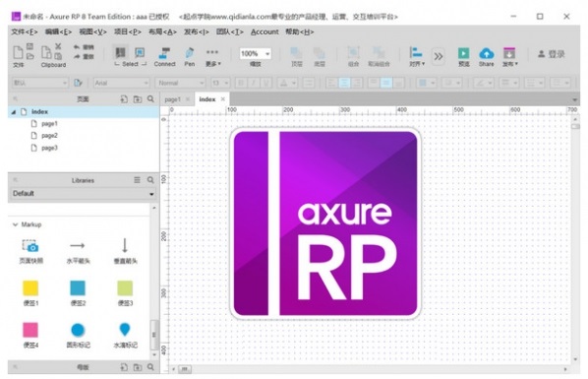Toggle vertical align middle
This screenshot has width=588, height=379.
coord(385,83)
